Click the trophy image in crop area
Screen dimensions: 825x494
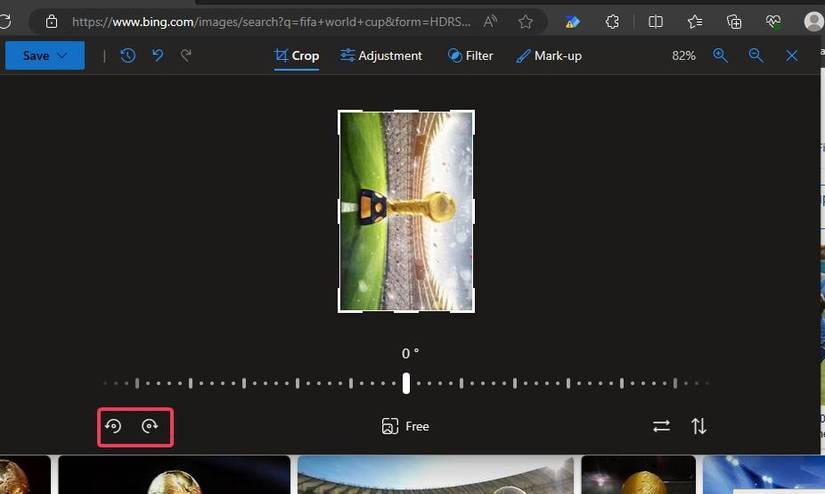[x=406, y=211]
